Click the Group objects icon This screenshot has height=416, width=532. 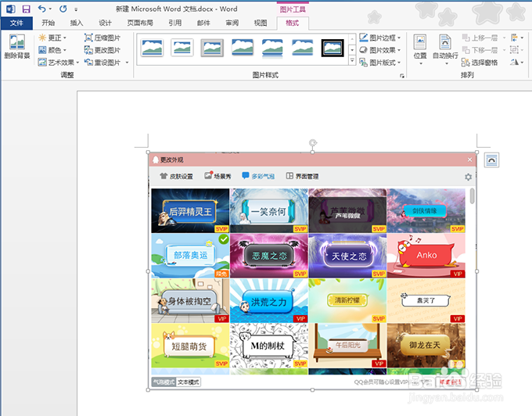point(517,50)
